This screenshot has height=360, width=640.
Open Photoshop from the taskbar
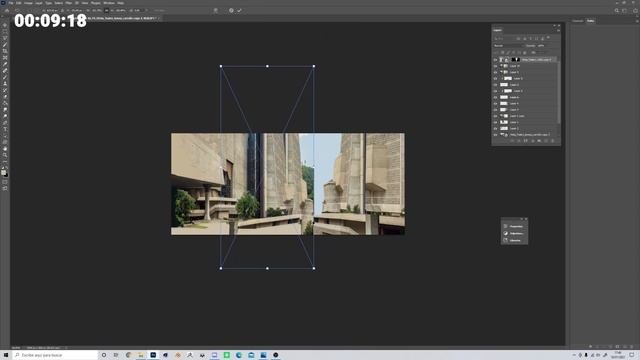(x=153, y=355)
